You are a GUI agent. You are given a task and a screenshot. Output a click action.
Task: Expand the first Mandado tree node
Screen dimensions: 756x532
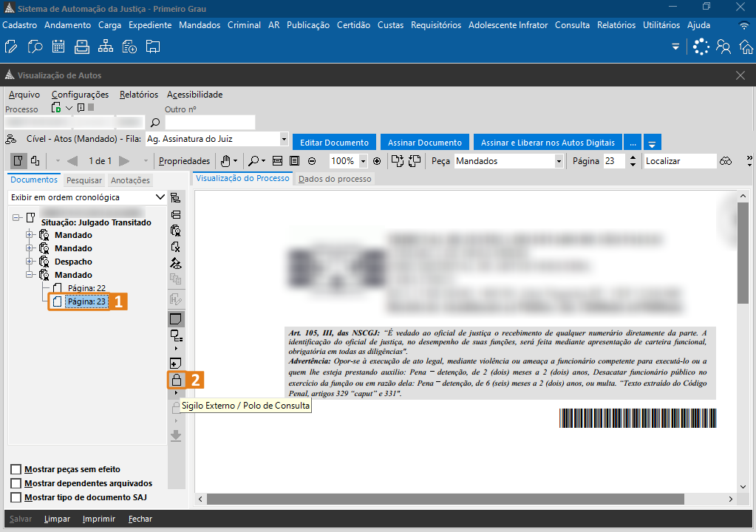pos(30,235)
